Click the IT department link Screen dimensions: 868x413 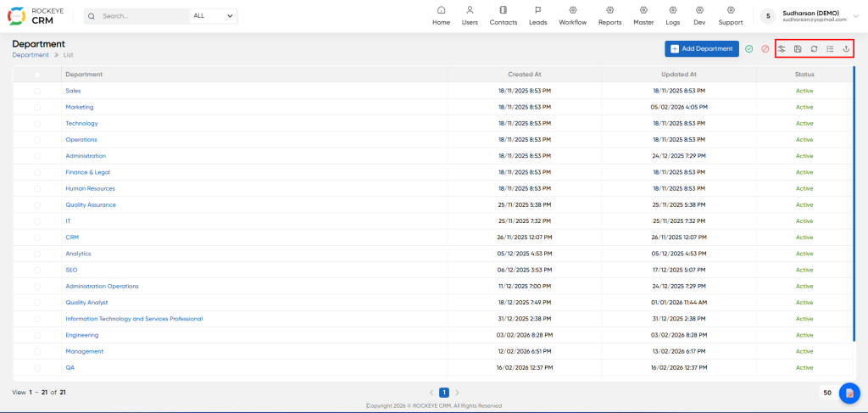pos(68,220)
